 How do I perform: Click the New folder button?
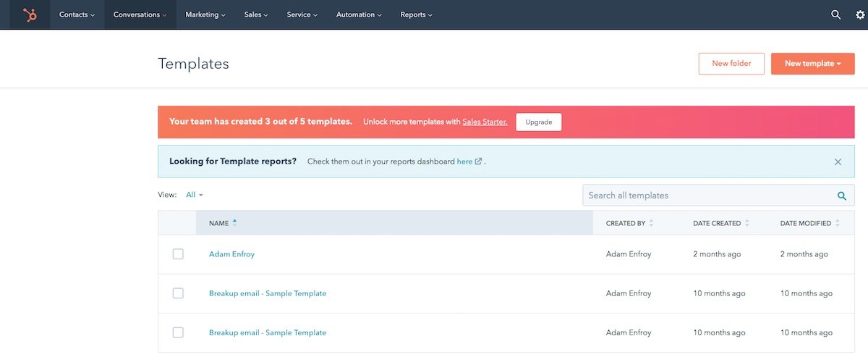click(731, 64)
